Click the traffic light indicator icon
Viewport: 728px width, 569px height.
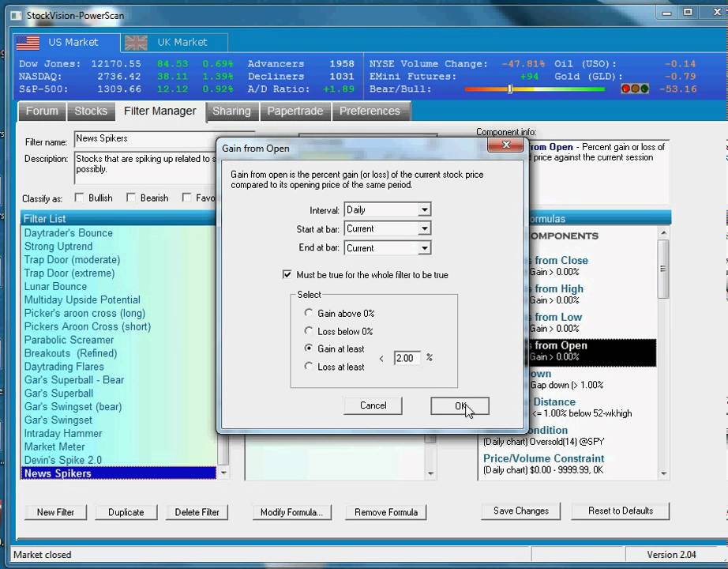635,89
